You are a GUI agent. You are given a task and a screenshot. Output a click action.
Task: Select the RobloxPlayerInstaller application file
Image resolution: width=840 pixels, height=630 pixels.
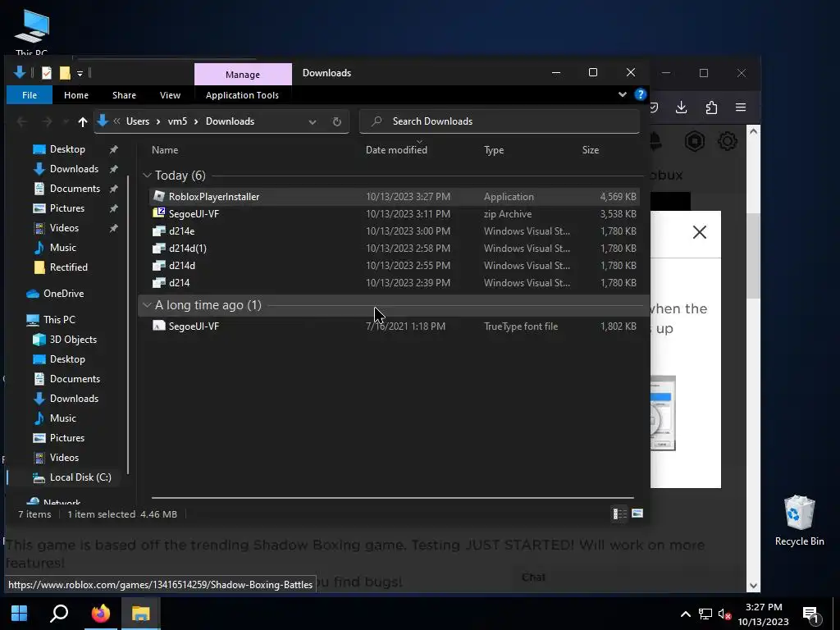click(x=393, y=197)
